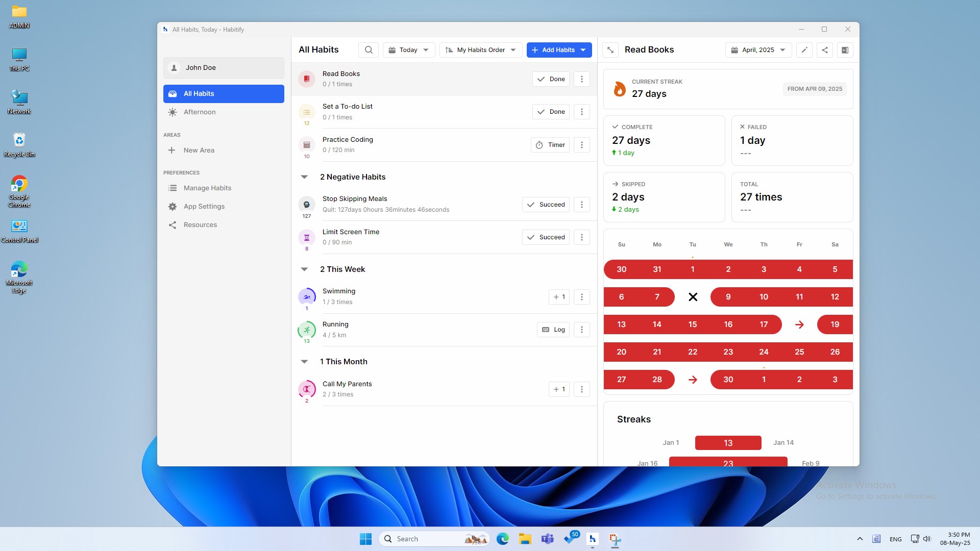Screen dimensions: 980x551
Task: Click the Add Habits button
Action: (x=559, y=50)
